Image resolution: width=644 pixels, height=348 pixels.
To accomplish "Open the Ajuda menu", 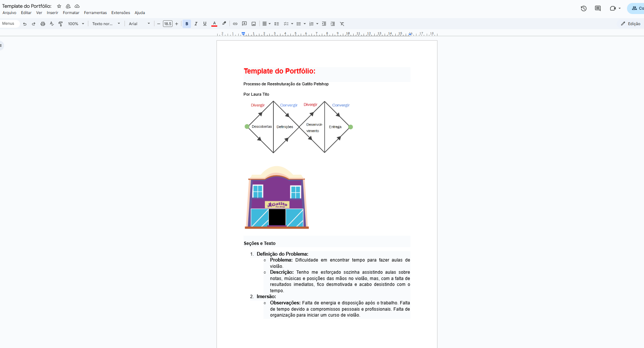I will [x=140, y=13].
